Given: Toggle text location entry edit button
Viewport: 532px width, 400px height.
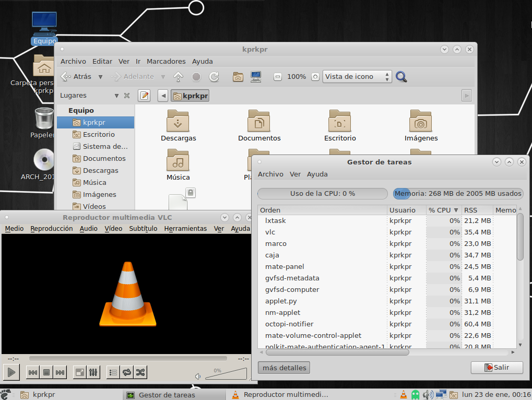Looking at the screenshot, I should point(144,96).
